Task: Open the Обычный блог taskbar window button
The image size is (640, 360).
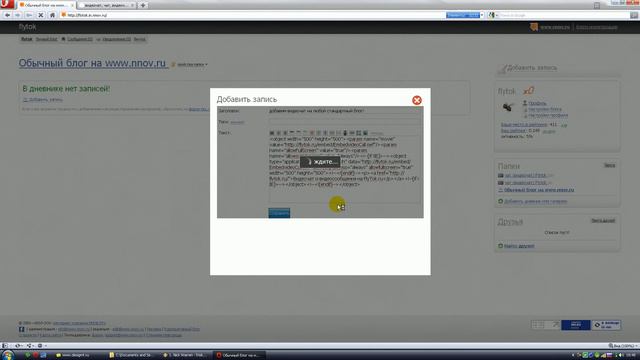Action: 240,355
